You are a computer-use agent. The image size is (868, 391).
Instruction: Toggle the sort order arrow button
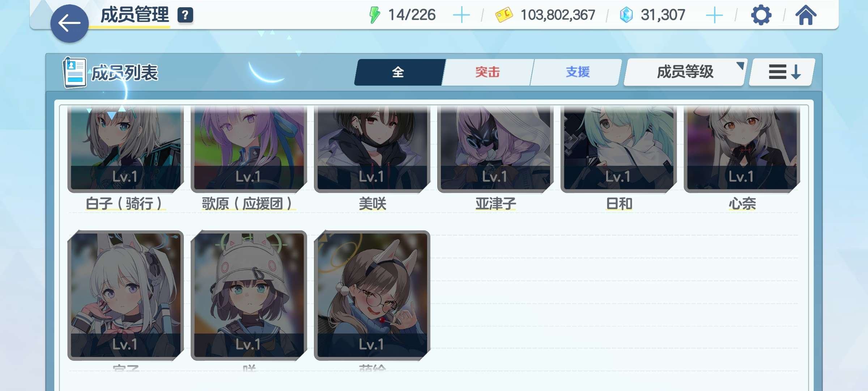783,72
